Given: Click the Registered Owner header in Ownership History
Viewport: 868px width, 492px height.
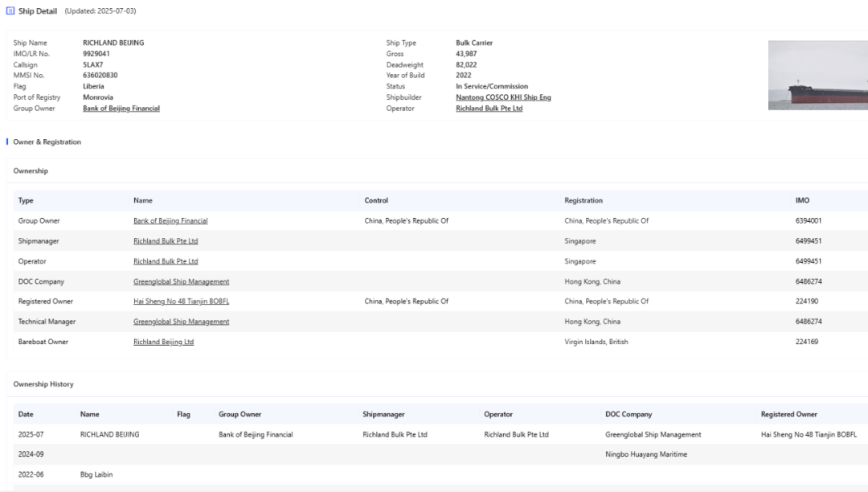Looking at the screenshot, I should [789, 414].
